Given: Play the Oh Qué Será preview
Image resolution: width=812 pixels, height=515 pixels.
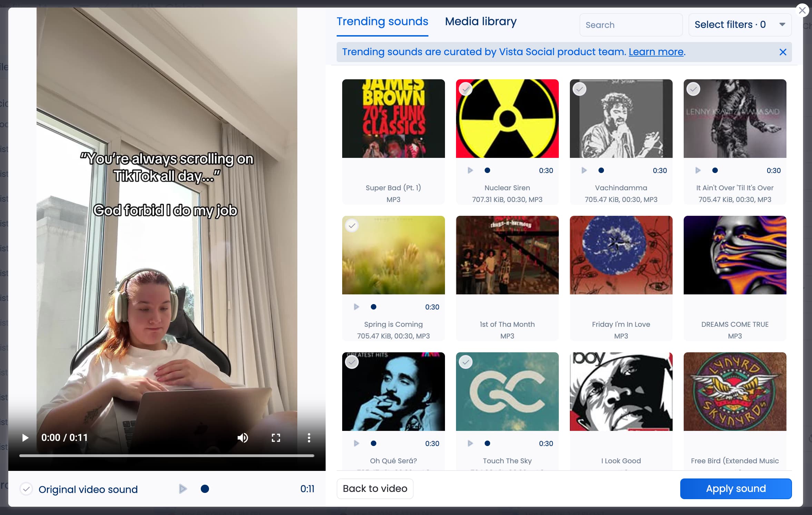Looking at the screenshot, I should click(x=356, y=443).
